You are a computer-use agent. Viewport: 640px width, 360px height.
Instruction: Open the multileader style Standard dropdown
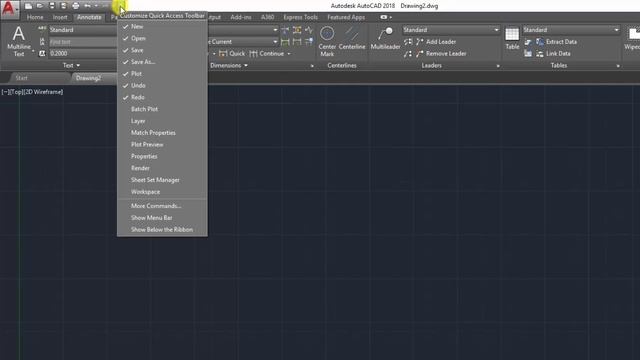point(451,30)
